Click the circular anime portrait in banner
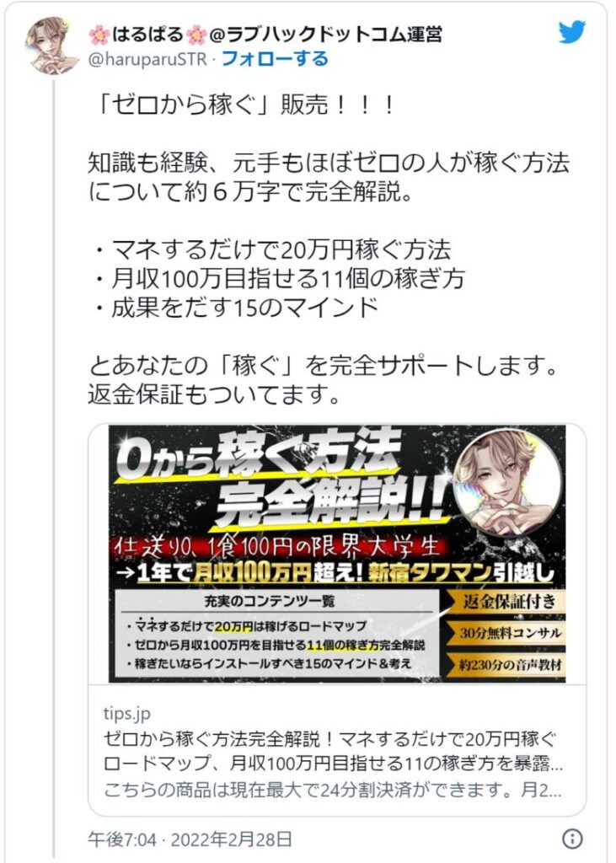 (507, 481)
